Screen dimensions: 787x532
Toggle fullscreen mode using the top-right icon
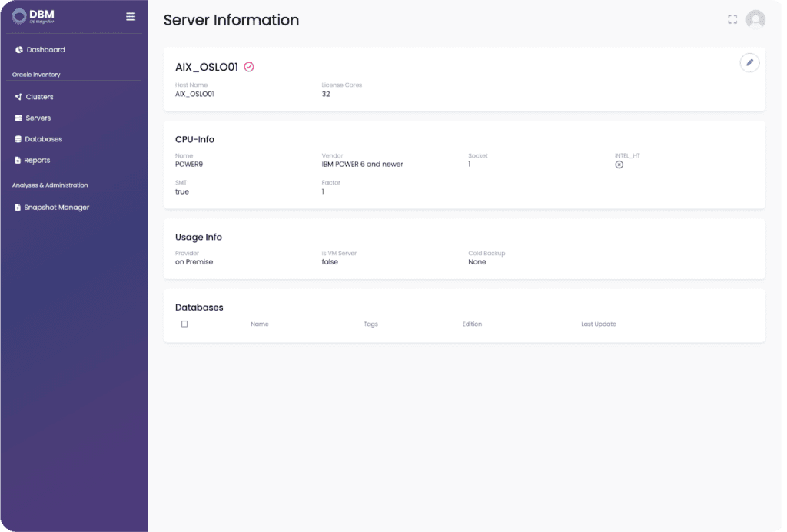pos(732,20)
